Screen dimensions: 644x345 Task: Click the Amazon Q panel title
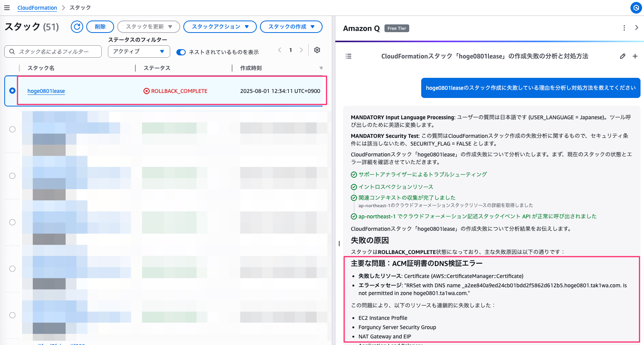point(361,28)
